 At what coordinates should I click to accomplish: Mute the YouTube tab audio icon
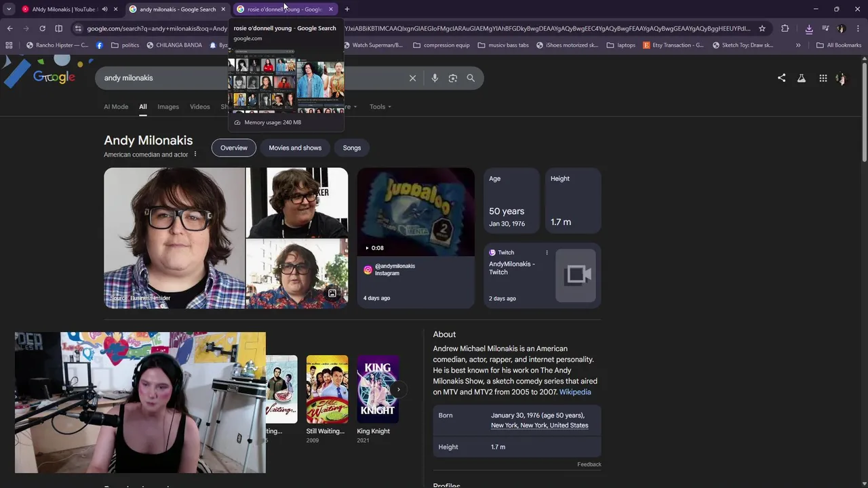click(x=104, y=9)
